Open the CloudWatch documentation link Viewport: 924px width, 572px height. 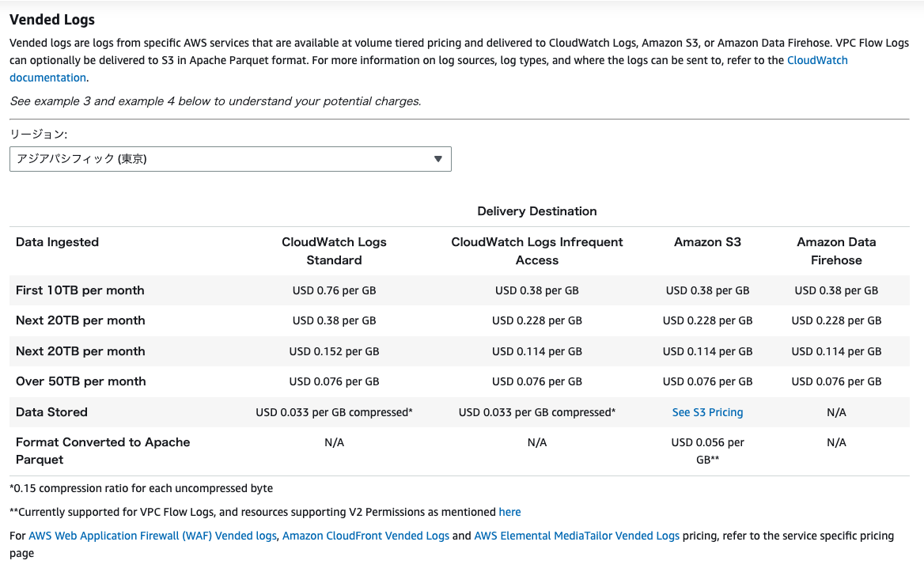816,60
